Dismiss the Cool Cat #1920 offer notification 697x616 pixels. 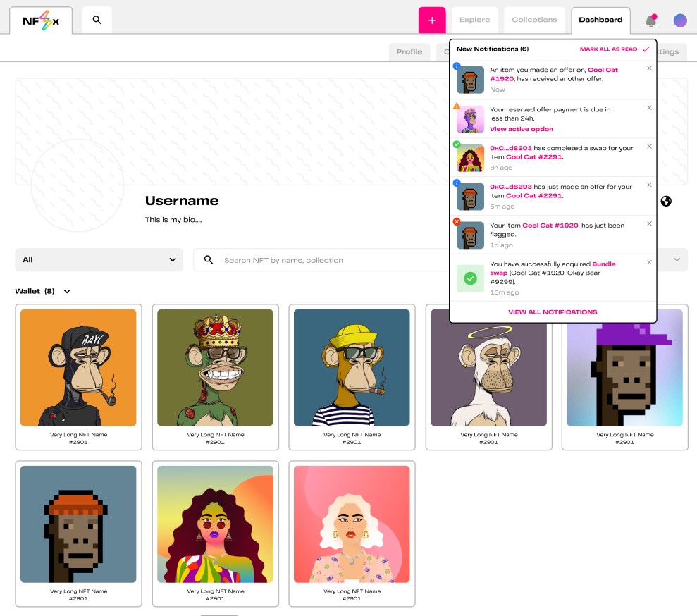pos(649,68)
